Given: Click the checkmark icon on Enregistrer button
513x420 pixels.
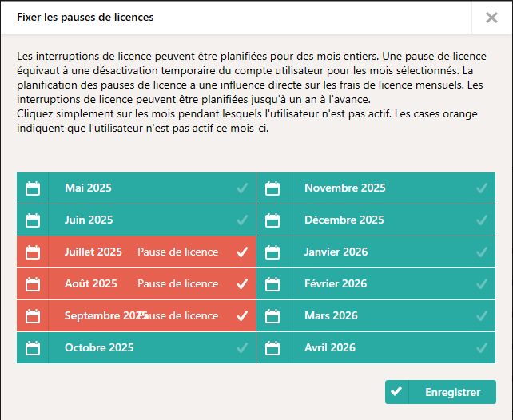Looking at the screenshot, I should [x=396, y=391].
